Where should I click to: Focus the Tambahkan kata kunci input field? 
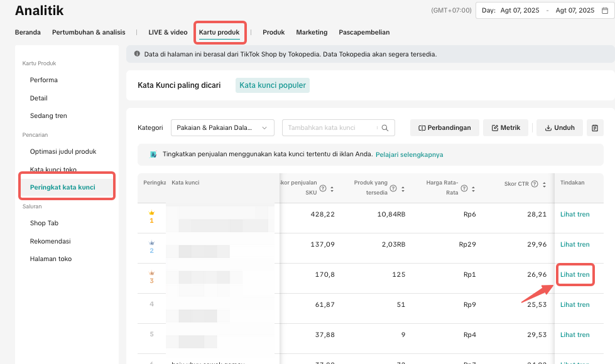click(x=330, y=128)
